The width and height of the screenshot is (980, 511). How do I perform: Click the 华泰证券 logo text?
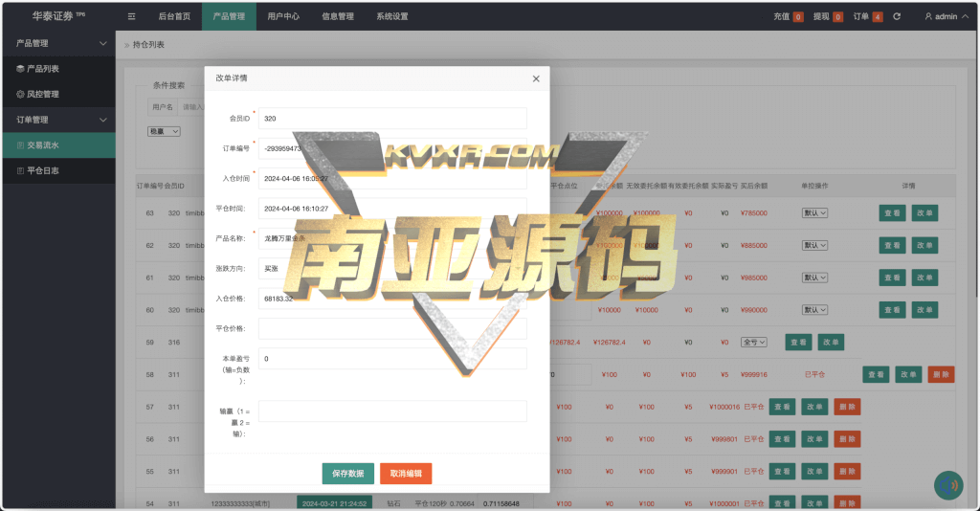click(x=53, y=16)
